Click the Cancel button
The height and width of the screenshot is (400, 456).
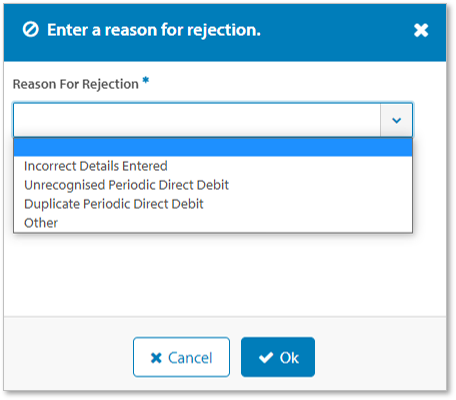pos(181,357)
